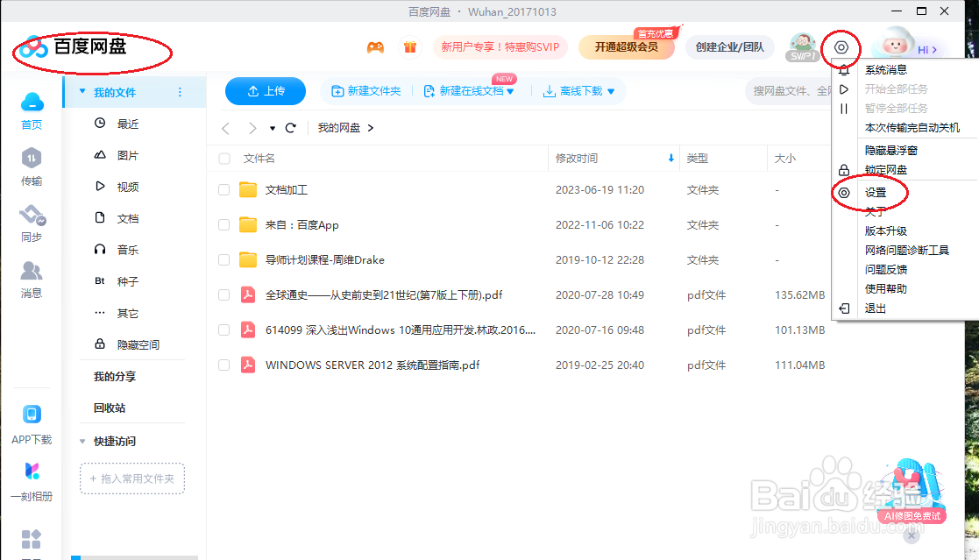The width and height of the screenshot is (979, 560).
Task: Toggle the select-all checkbox beside 文件名
Action: pos(224,159)
